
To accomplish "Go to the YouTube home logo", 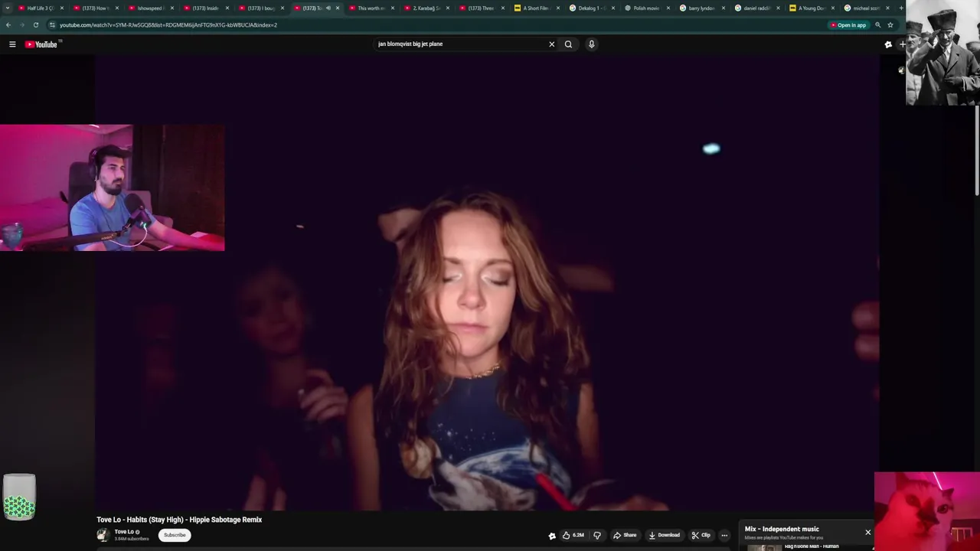I will coord(41,44).
